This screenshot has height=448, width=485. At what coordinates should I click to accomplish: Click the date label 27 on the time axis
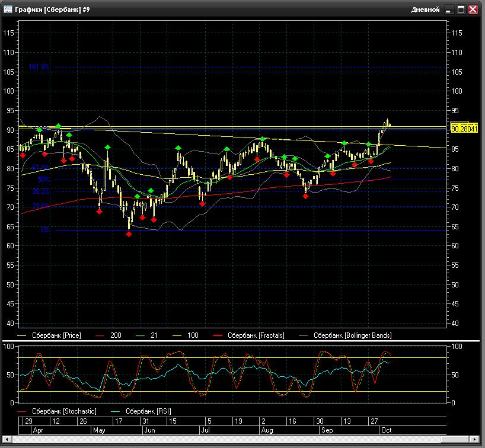coord(374,421)
